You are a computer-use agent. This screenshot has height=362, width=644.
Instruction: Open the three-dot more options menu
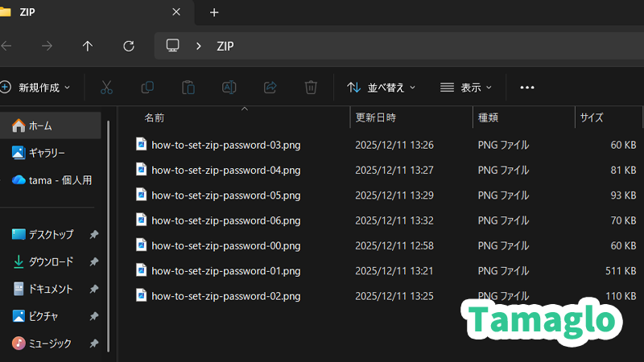[527, 87]
